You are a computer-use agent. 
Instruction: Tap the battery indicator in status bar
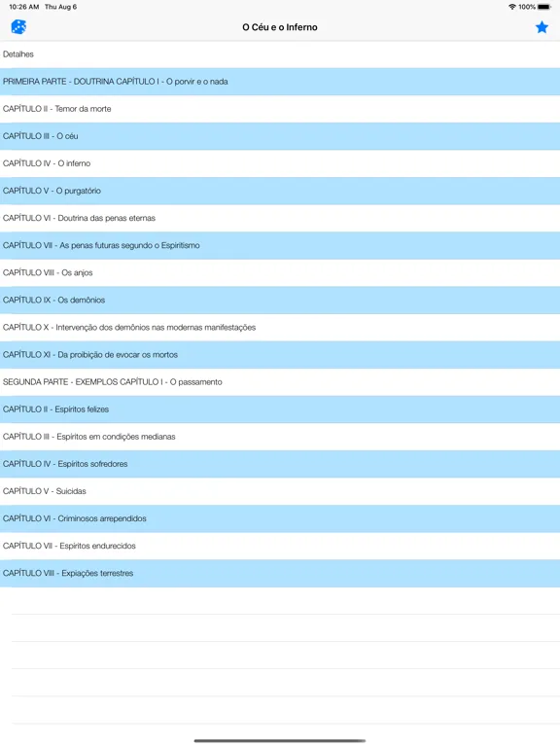tap(544, 7)
